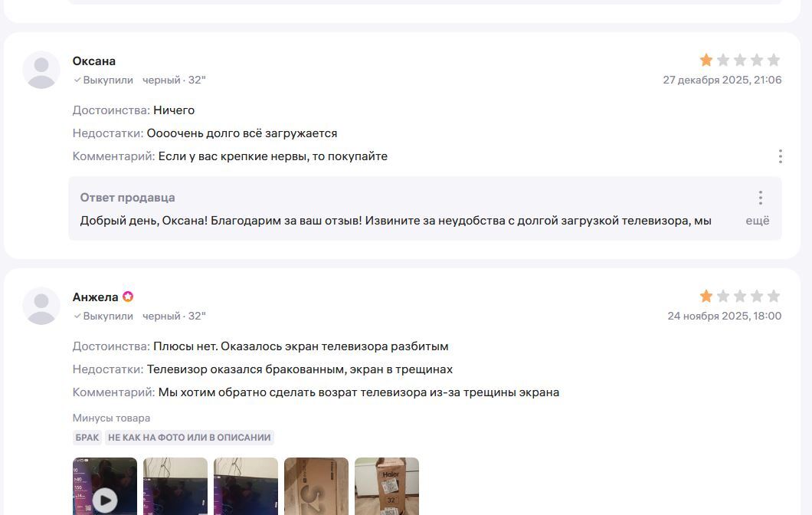Open the options menu for the seller reply

[760, 198]
